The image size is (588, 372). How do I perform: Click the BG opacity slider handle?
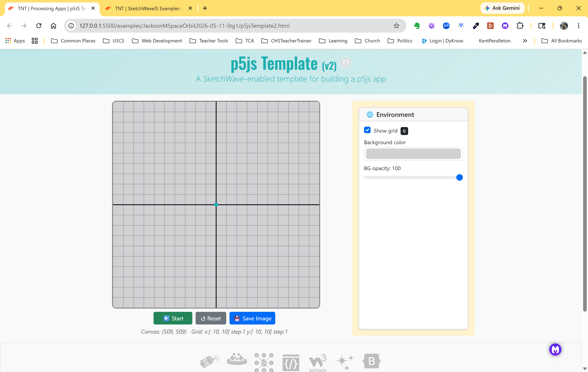[x=459, y=177]
